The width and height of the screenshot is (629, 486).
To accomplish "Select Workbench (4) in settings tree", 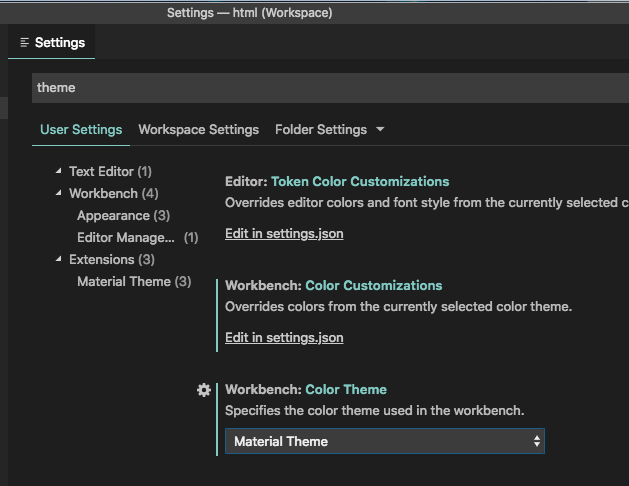I will pyautogui.click(x=114, y=194).
